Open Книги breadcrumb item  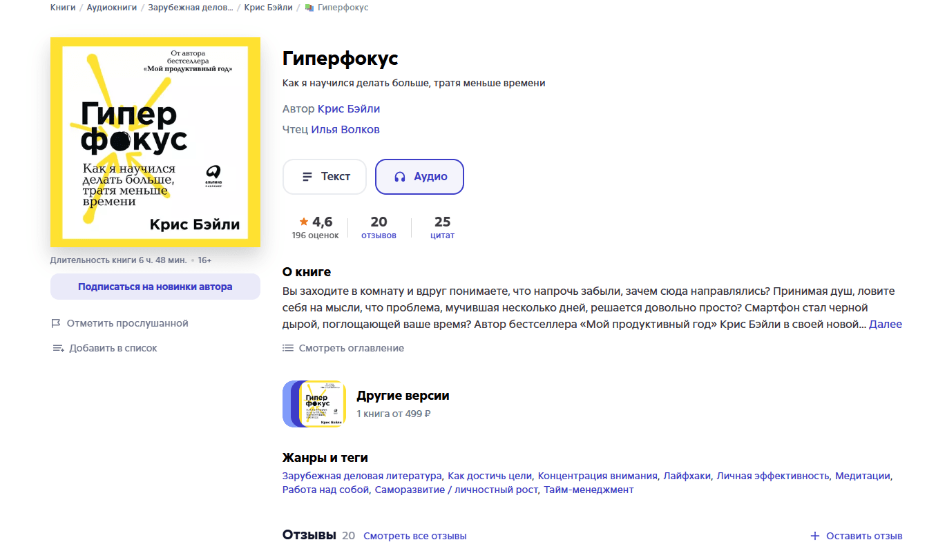63,8
